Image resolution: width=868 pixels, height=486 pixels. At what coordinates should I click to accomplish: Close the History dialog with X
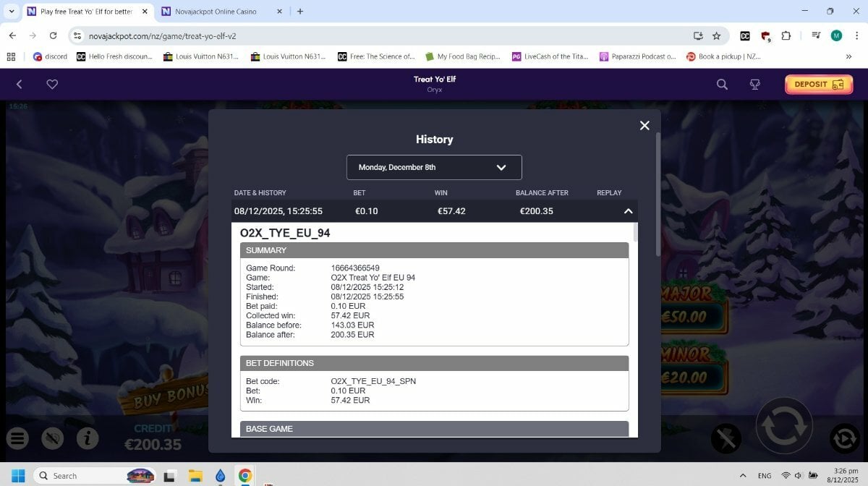tap(644, 126)
